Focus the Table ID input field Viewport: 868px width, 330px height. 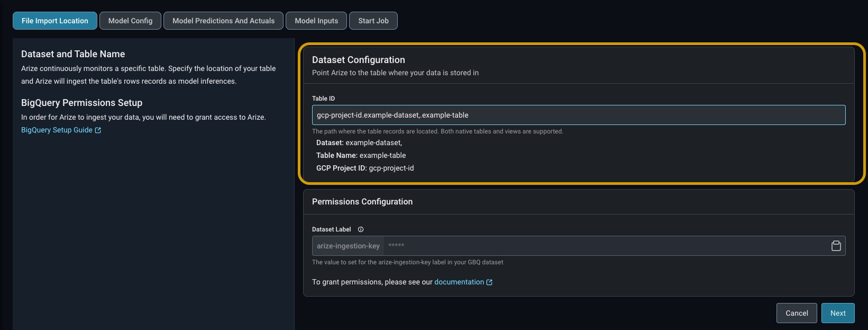[x=579, y=115]
